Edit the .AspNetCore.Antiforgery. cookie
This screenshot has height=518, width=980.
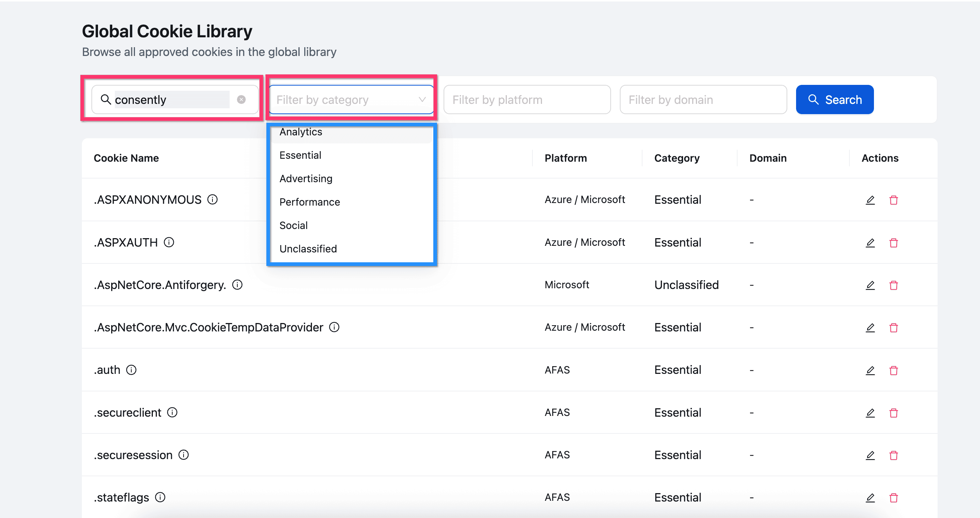click(x=870, y=285)
